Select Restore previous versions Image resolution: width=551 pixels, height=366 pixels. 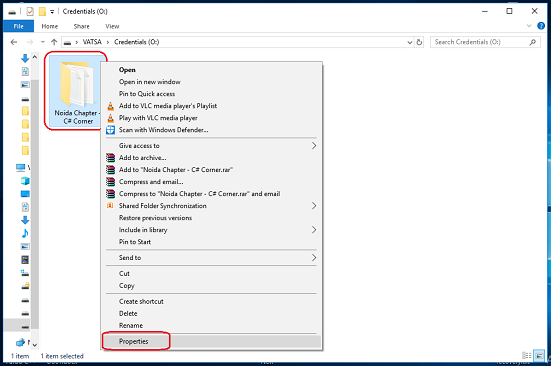[x=212, y=218]
